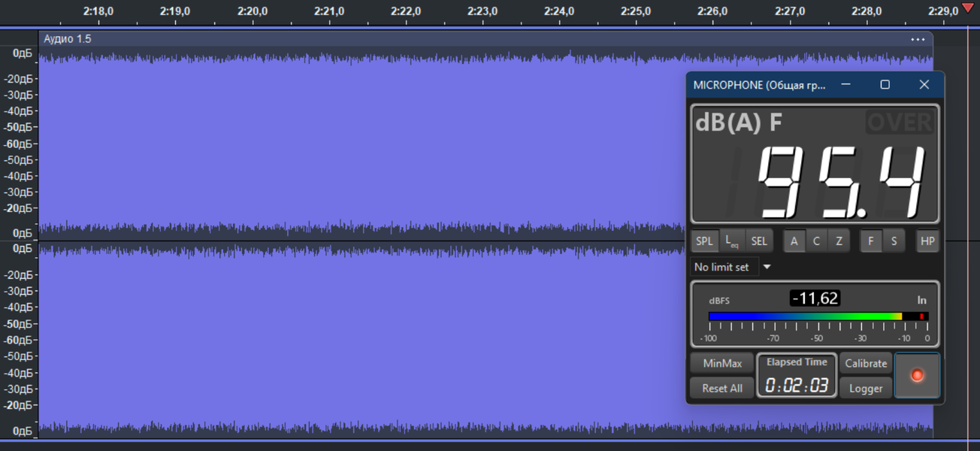Click the Reset All button
The height and width of the screenshot is (451, 980).
(722, 388)
